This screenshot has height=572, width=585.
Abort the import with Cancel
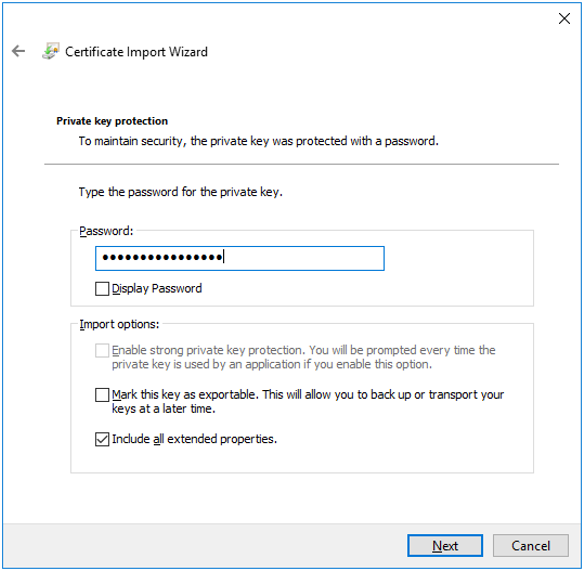point(531,546)
